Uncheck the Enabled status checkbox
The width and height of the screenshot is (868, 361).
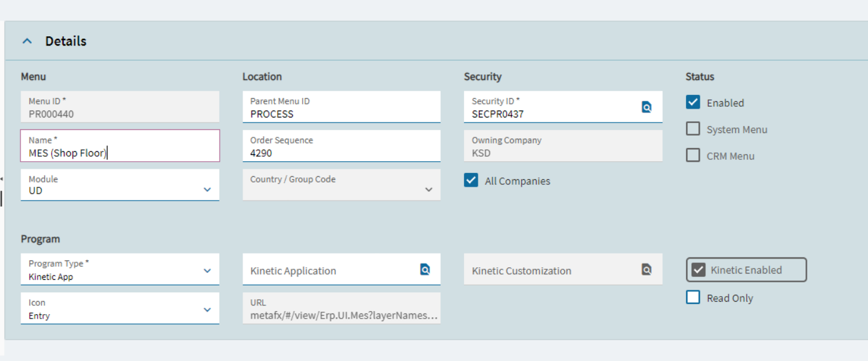pos(693,102)
